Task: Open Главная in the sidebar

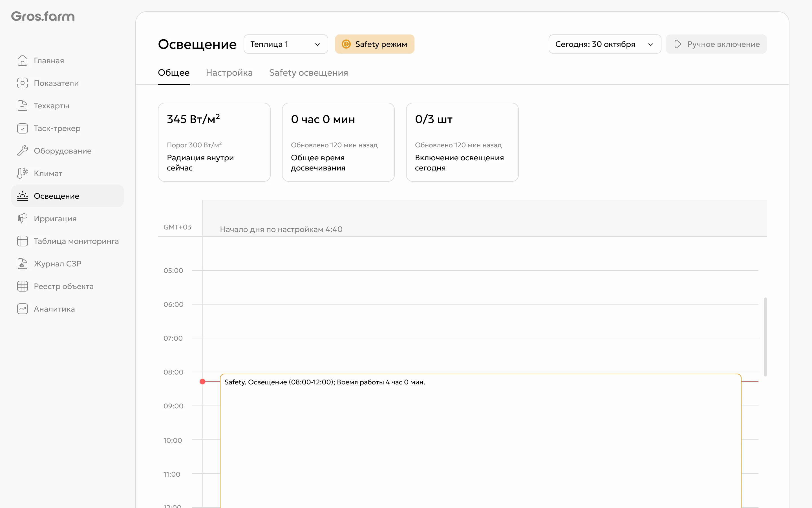Action: pos(68,60)
